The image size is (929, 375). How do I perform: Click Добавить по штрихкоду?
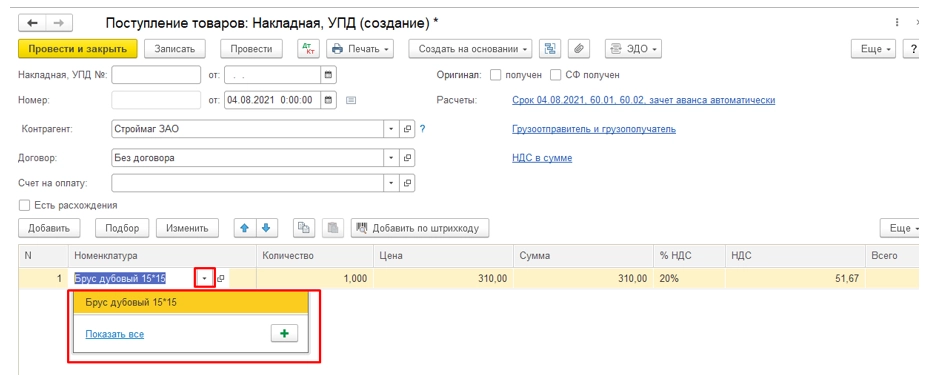[420, 228]
